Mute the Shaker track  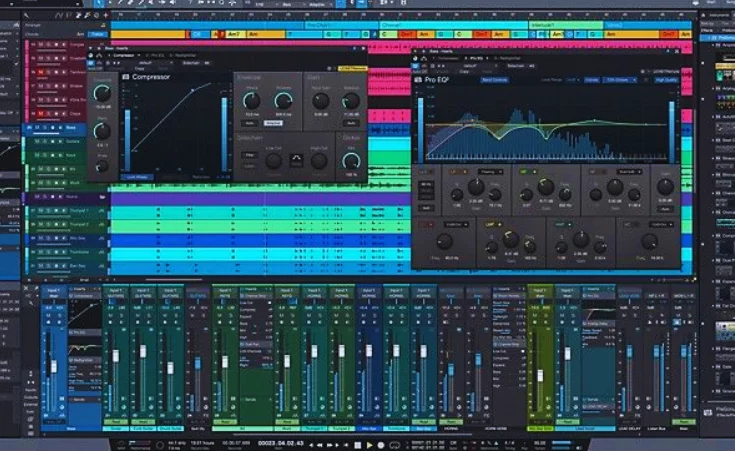coord(41,86)
